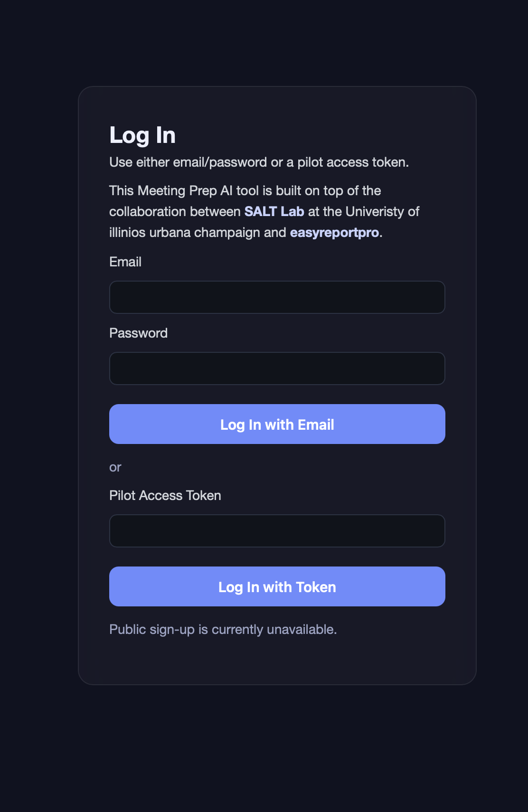
Task: Focus the empty email text box
Action: point(277,297)
